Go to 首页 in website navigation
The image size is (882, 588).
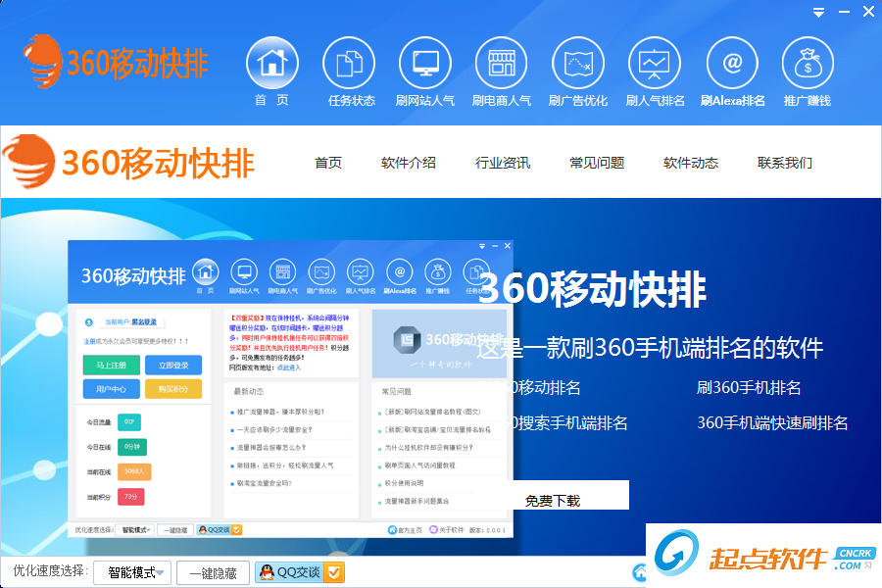(x=328, y=163)
